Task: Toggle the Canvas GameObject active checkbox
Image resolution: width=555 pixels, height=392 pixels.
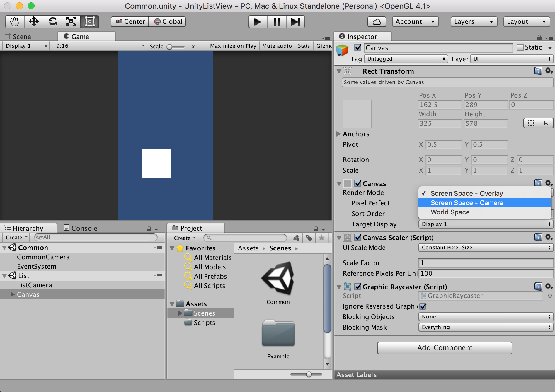Action: 358,47
